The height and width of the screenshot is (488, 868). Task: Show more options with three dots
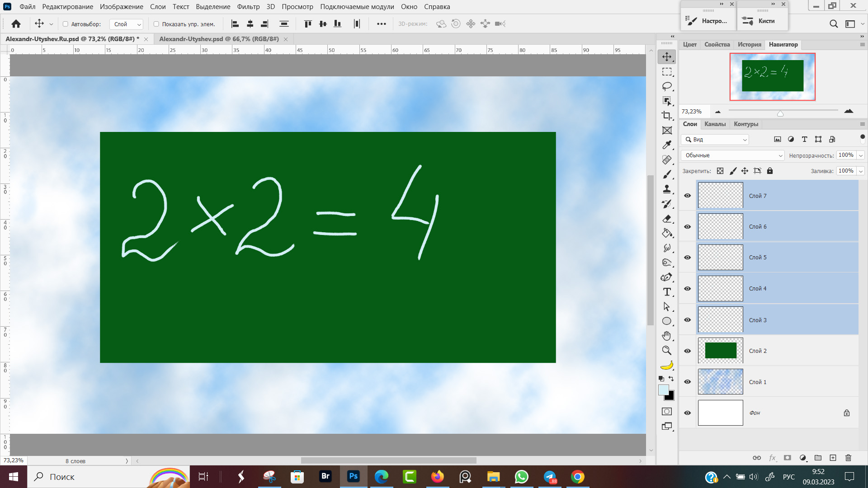382,24
